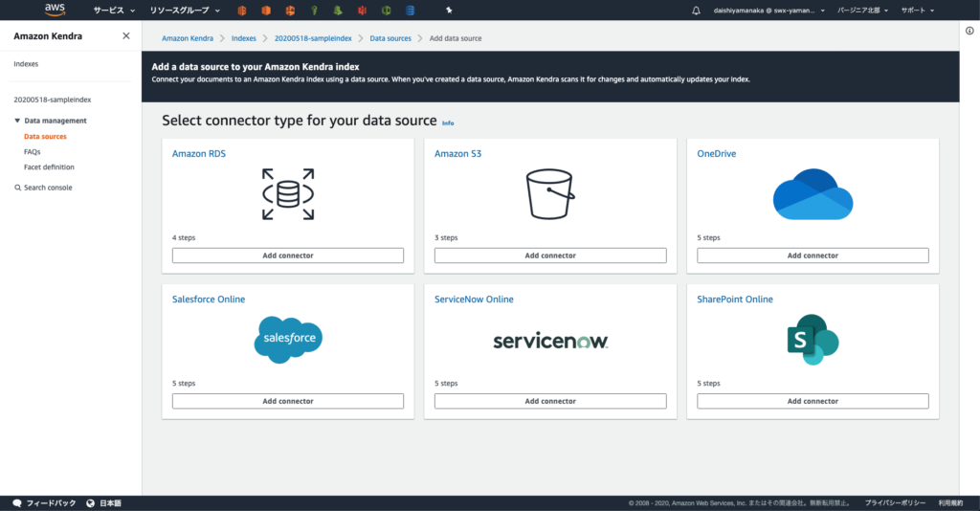Image resolution: width=980 pixels, height=511 pixels.
Task: Click the AWS logo home icon
Action: 55,11
